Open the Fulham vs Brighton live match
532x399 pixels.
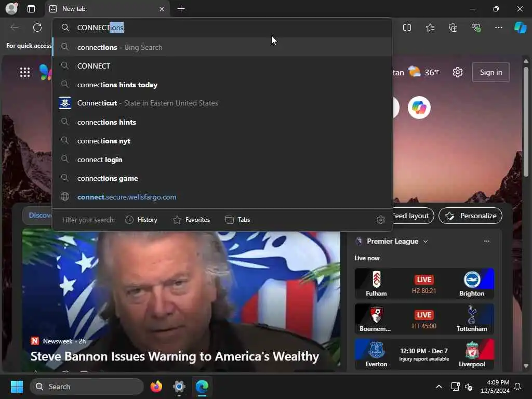(424, 284)
